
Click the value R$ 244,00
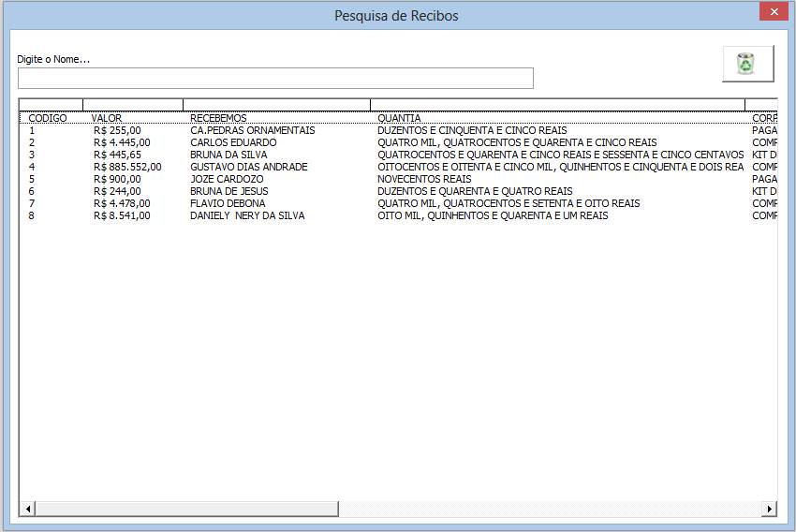pos(117,191)
